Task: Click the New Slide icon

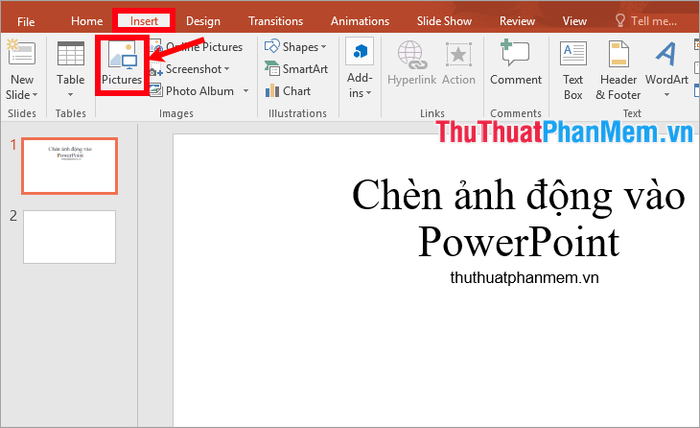Action: [x=21, y=53]
